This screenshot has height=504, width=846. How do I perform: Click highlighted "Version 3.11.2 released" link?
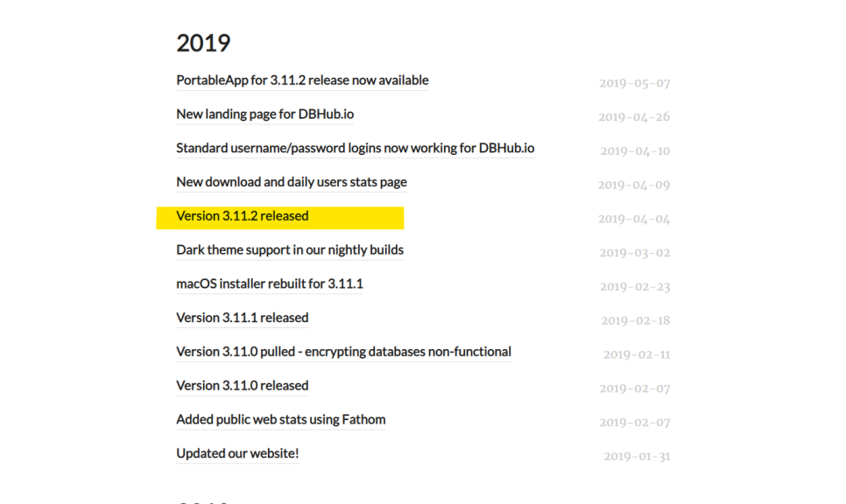[243, 216]
